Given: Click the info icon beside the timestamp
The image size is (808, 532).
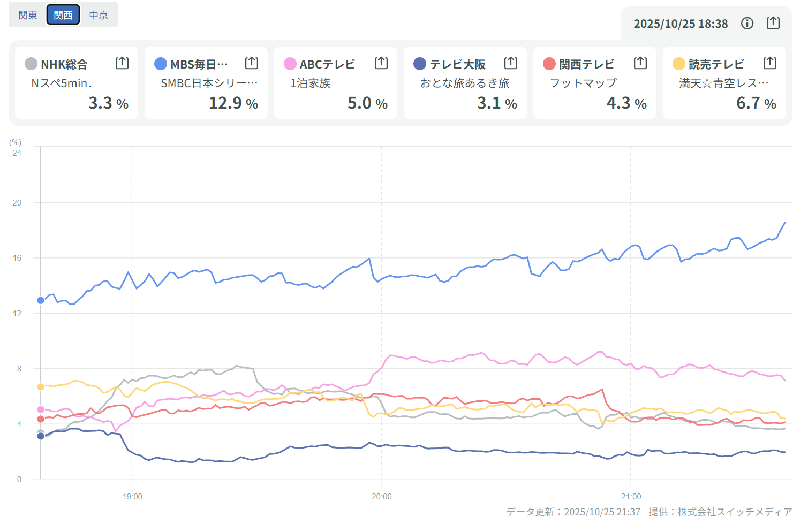Looking at the screenshot, I should click(x=747, y=23).
